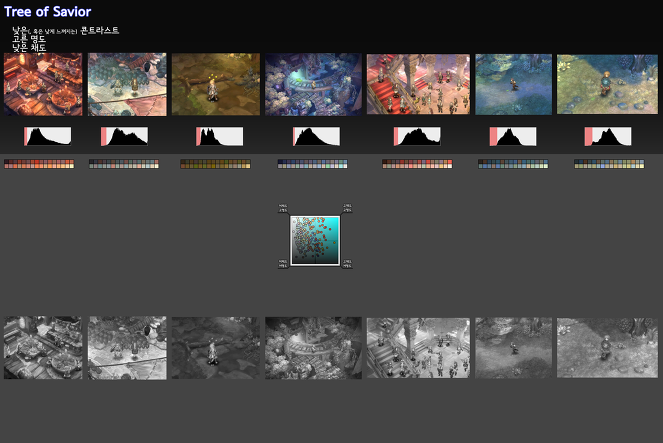
Task: Select the '고른 명도' text line
Action: (x=29, y=39)
